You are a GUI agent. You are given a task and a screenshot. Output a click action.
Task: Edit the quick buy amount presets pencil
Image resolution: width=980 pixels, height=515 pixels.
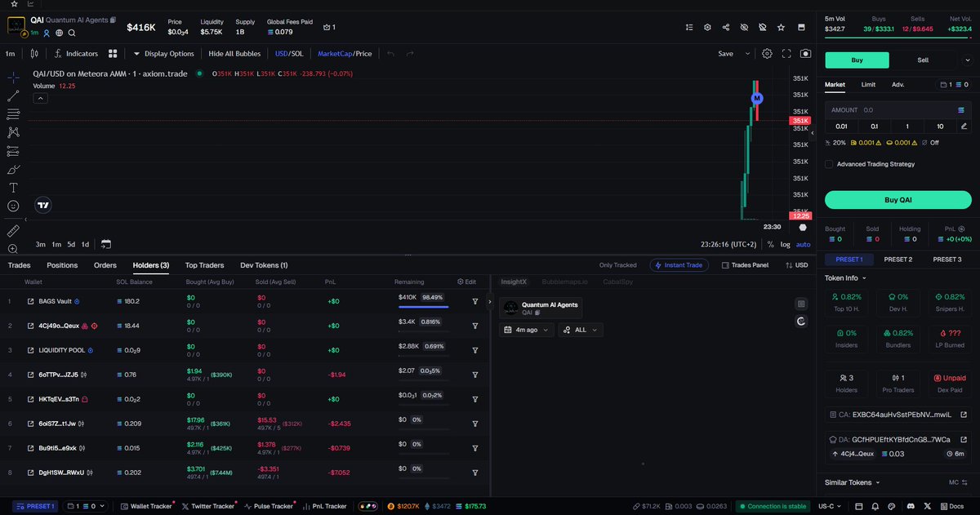[x=964, y=126]
